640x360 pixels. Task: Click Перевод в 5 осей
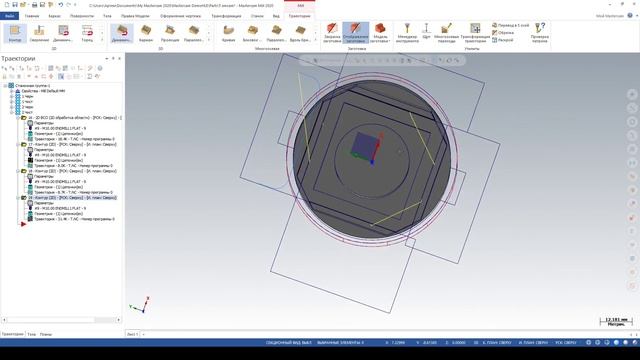(x=511, y=25)
